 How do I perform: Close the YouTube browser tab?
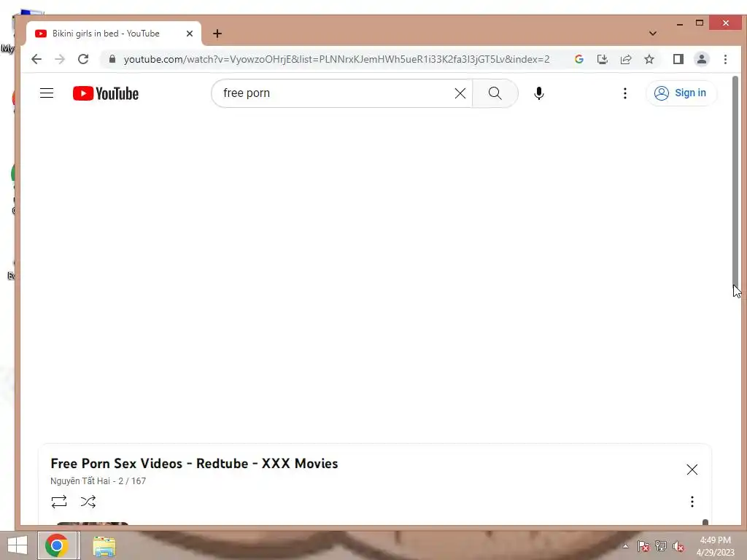click(x=190, y=34)
